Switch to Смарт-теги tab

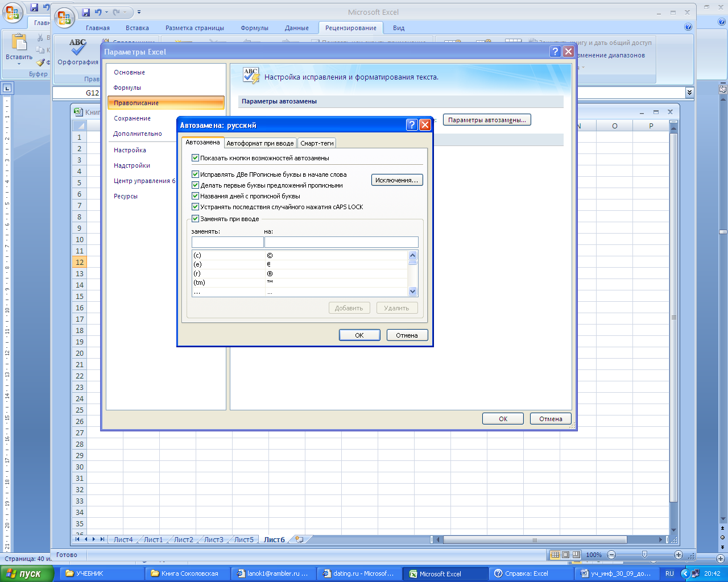(x=317, y=143)
